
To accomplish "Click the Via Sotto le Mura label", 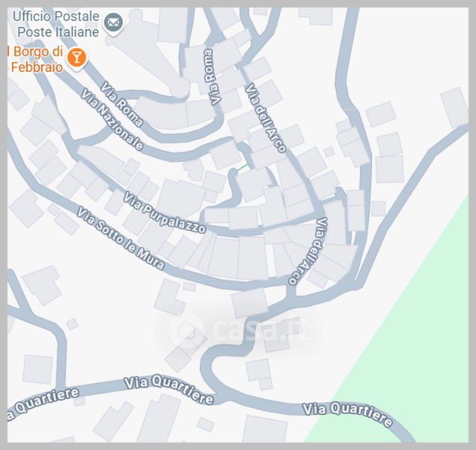I will pyautogui.click(x=121, y=238).
